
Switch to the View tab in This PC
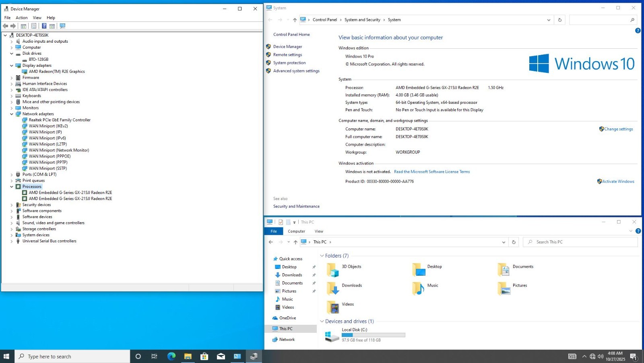(319, 231)
